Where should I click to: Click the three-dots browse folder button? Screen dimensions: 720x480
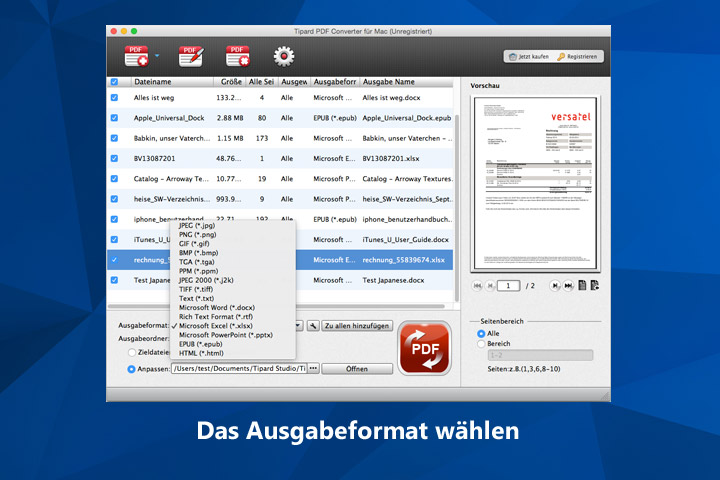[313, 368]
